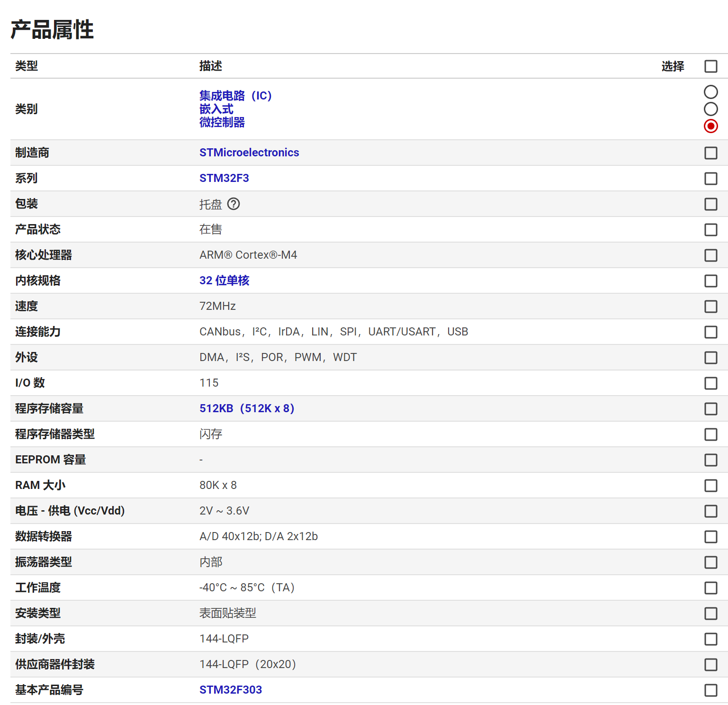This screenshot has height=705, width=728.
Task: Tick the 振荡器类型 row checkbox
Action: pyautogui.click(x=710, y=562)
